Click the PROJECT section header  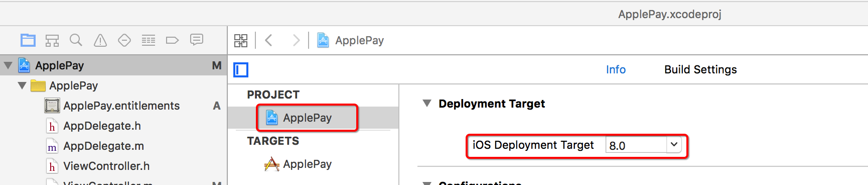pos(273,95)
